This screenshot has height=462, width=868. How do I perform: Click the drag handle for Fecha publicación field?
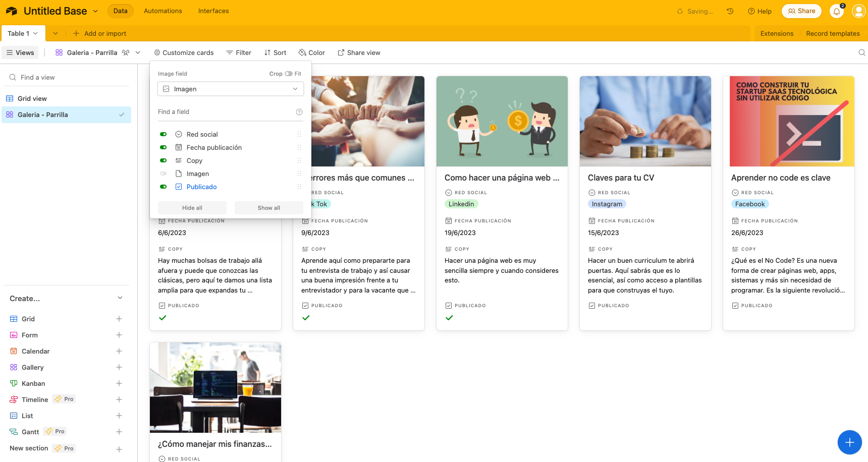[299, 147]
